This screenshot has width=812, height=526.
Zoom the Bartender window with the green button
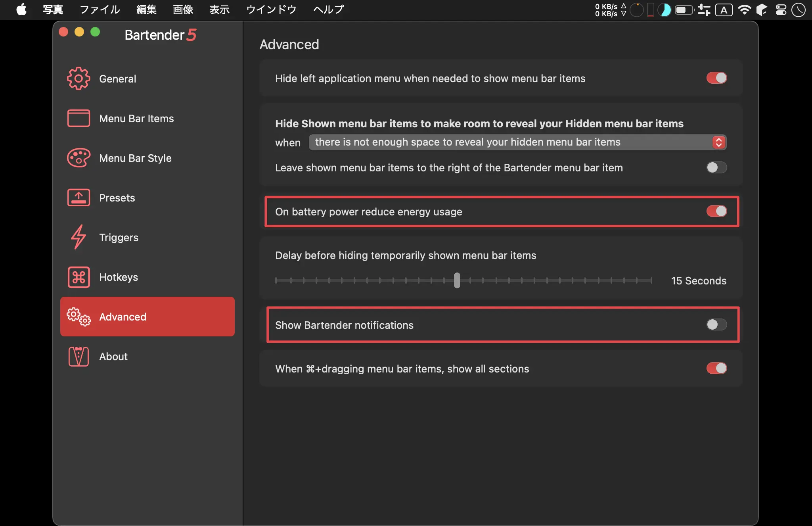(x=95, y=32)
